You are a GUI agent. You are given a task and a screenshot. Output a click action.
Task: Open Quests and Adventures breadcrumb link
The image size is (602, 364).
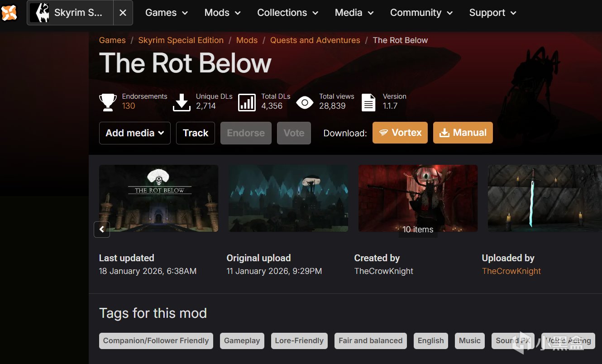click(x=315, y=40)
